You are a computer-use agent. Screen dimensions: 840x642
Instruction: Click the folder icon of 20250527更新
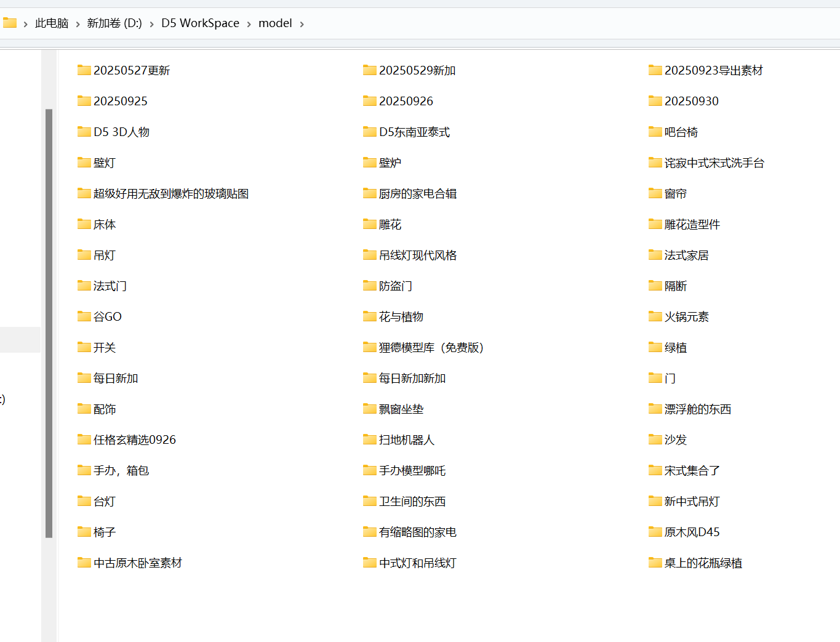(x=84, y=70)
